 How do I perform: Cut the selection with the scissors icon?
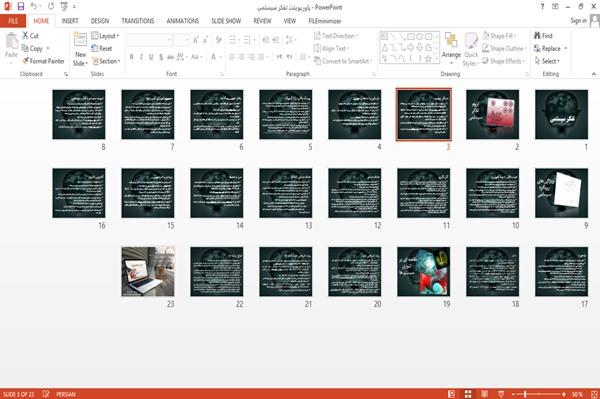pos(26,36)
